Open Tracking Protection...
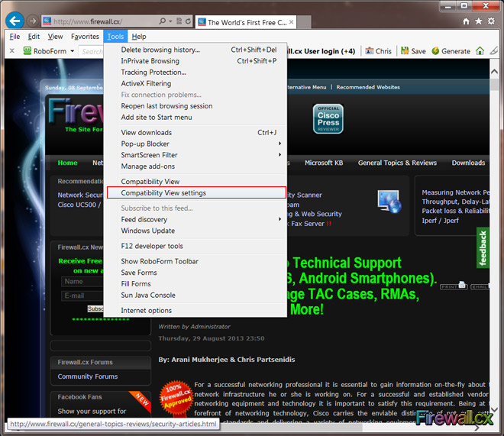 tap(196, 72)
